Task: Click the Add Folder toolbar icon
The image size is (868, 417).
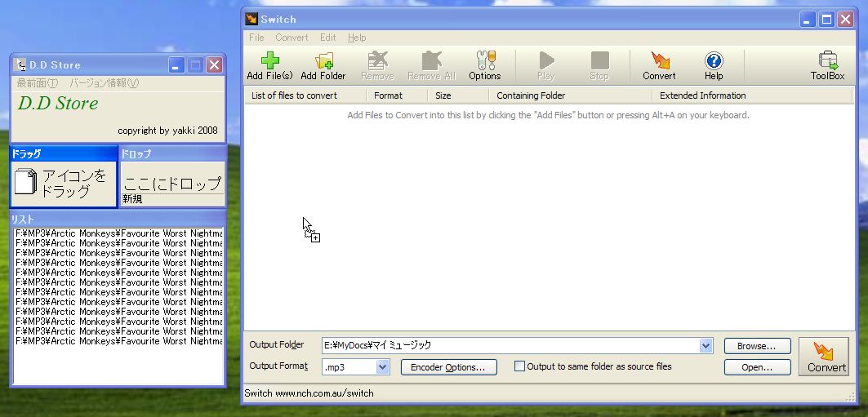Action: [x=323, y=66]
